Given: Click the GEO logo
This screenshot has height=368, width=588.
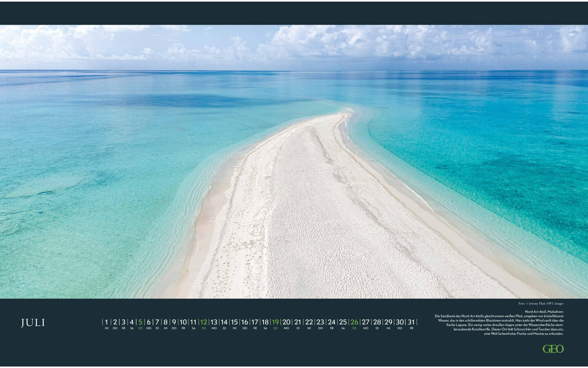Looking at the screenshot, I should point(553,349).
